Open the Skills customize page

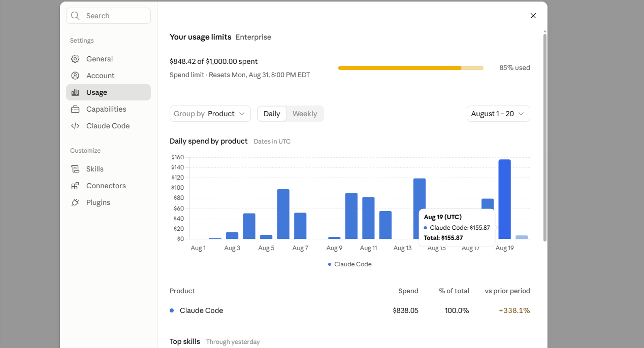coord(108,169)
